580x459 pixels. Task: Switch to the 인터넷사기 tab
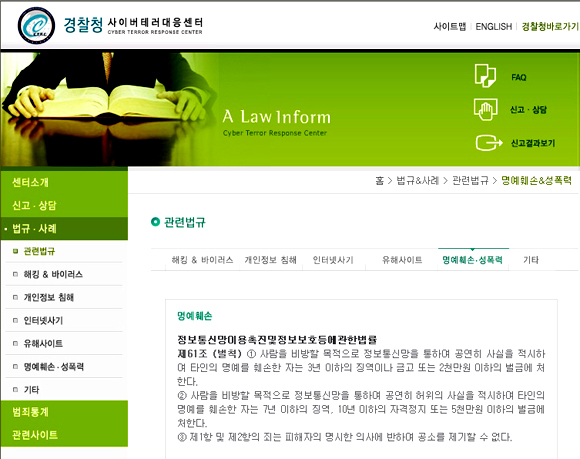(x=333, y=260)
